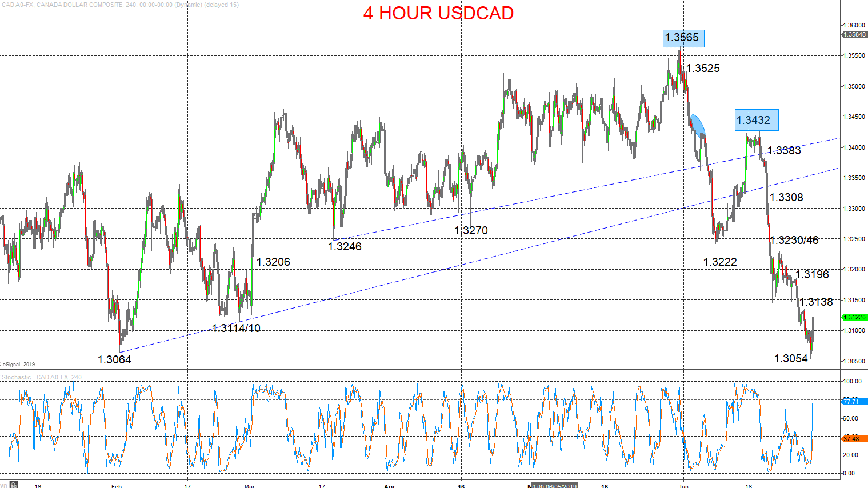The image size is (868, 488).
Task: Click the 'Feb' label on the time axis
Action: coord(117,486)
